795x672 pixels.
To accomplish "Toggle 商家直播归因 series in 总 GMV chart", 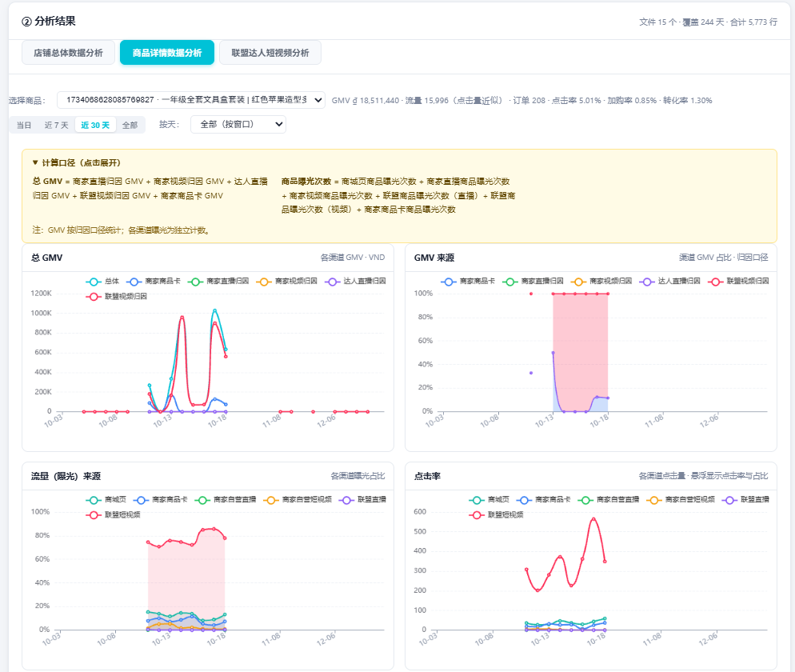I will point(218,282).
